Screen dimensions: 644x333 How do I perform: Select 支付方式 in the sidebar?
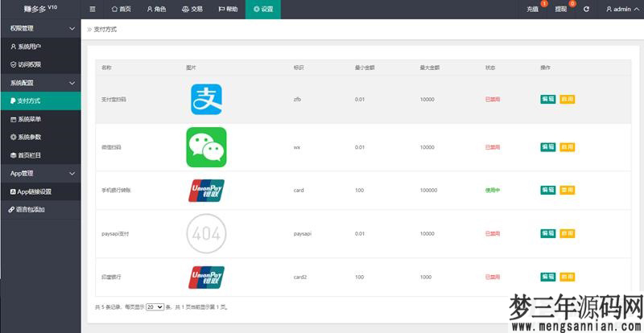point(41,101)
